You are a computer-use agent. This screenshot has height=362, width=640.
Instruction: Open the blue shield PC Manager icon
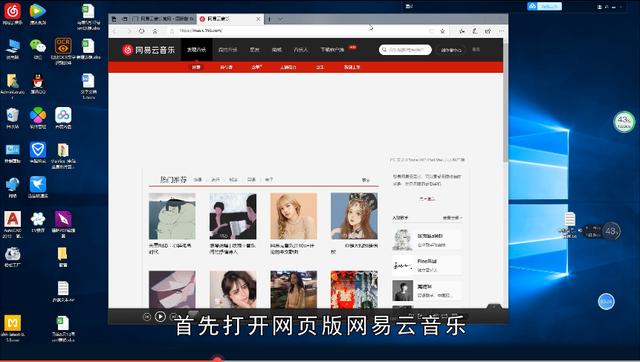tap(38, 150)
